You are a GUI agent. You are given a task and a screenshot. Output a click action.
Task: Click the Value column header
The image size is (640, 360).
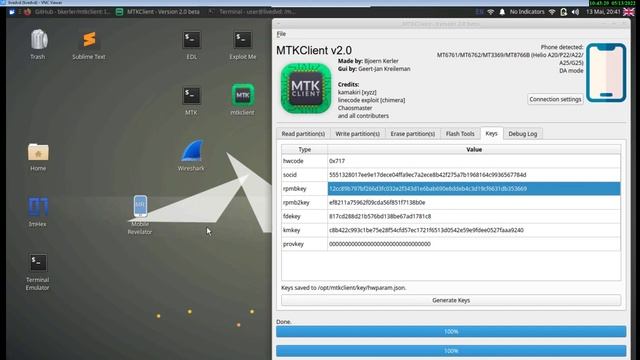coord(474,149)
